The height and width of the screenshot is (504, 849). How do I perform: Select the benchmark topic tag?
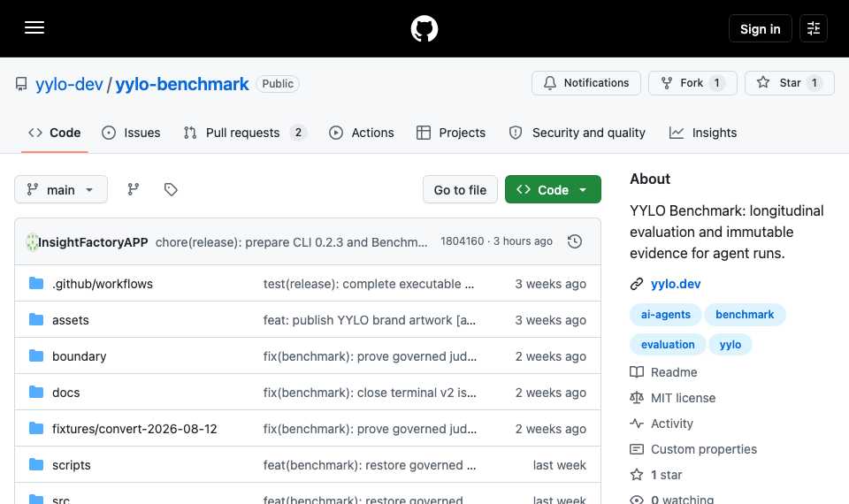(x=745, y=315)
